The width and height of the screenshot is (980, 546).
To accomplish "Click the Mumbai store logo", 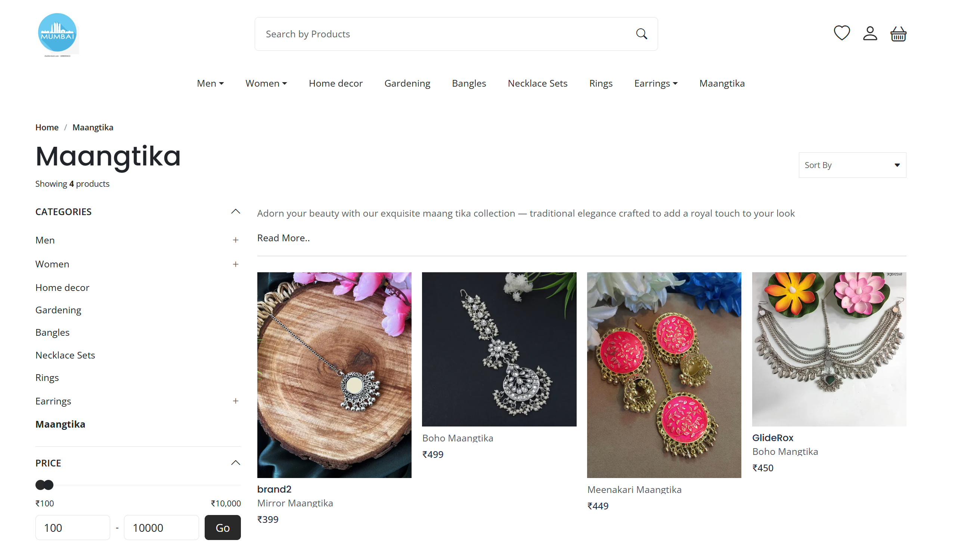I will 57,34.
